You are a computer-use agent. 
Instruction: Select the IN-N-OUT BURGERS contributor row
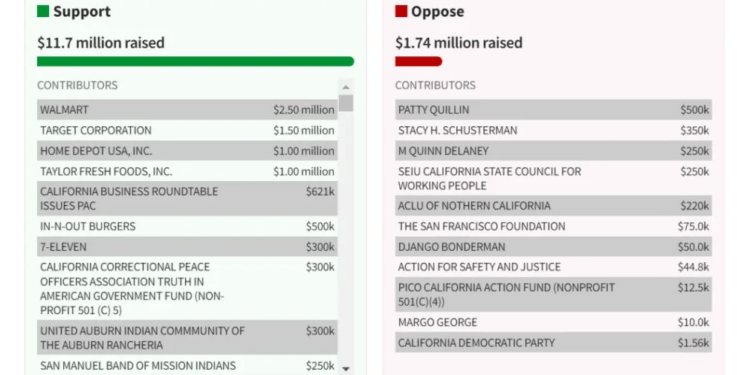(x=188, y=226)
